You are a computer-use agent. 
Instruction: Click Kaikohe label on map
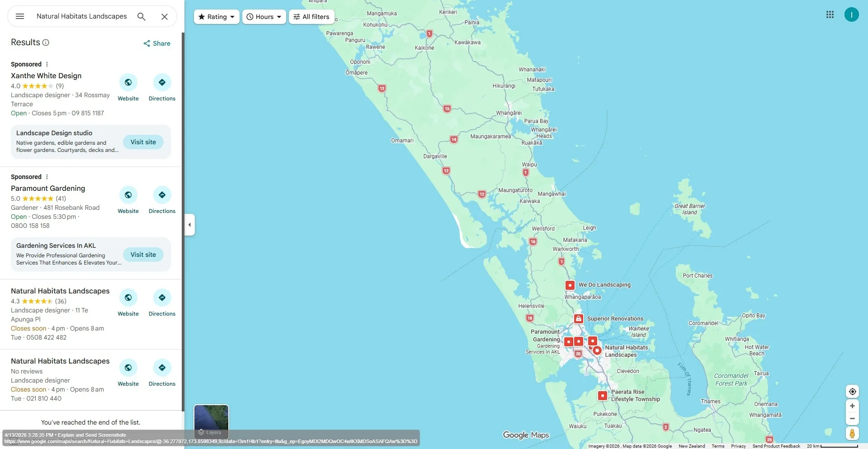tap(425, 48)
